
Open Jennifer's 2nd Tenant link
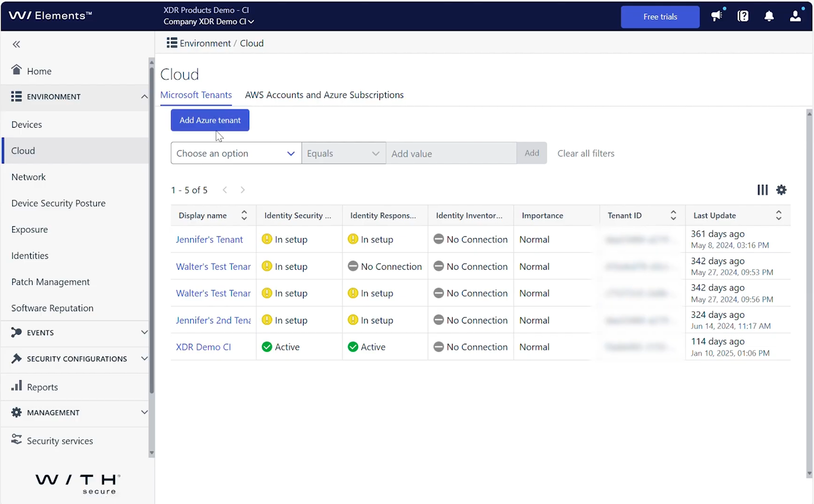coord(213,320)
